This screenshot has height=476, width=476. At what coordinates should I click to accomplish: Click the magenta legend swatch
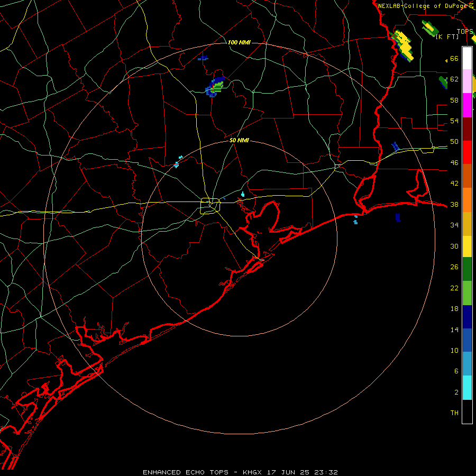[x=467, y=105]
